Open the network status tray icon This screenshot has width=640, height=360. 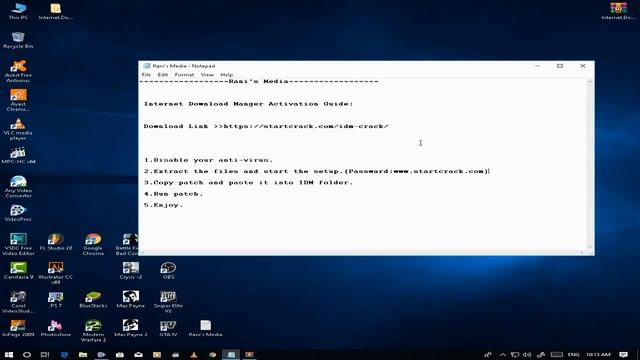(515, 355)
